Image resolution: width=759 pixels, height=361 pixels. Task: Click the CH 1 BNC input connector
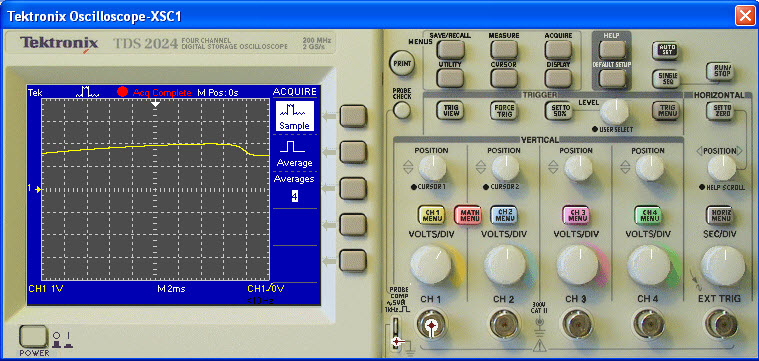tap(431, 324)
